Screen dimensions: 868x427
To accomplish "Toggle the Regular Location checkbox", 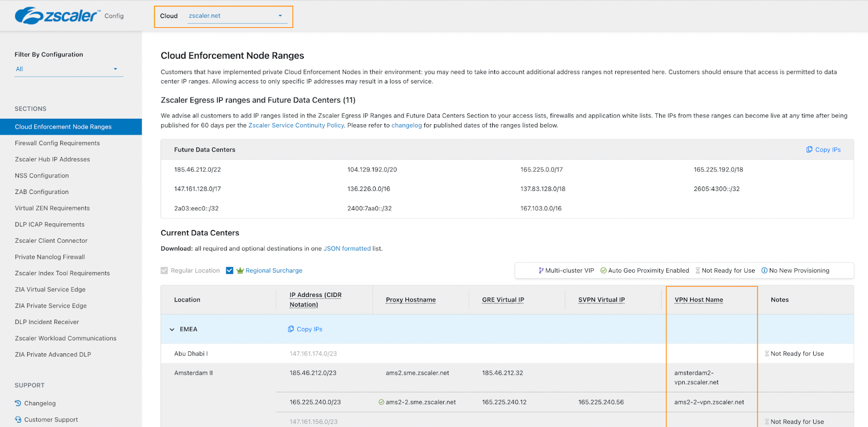I will [164, 270].
